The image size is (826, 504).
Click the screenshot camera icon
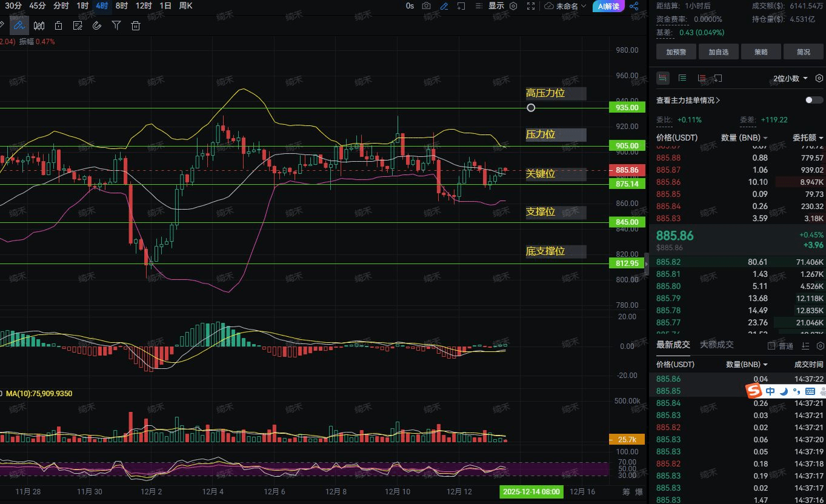coord(427,6)
